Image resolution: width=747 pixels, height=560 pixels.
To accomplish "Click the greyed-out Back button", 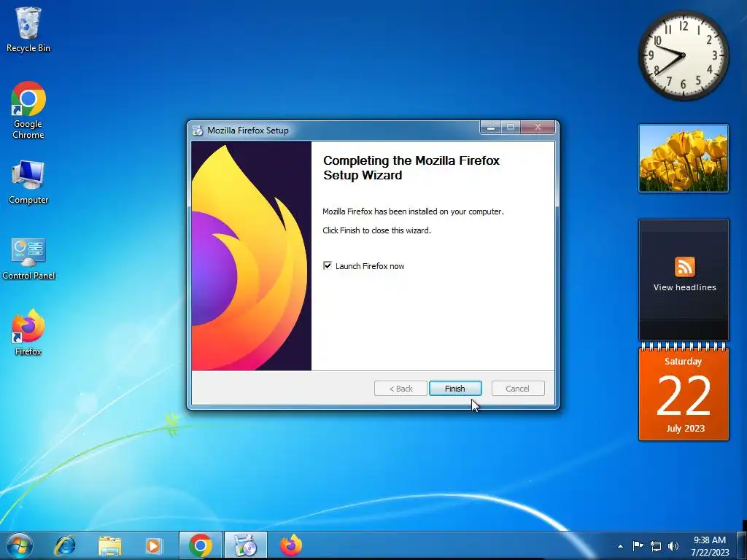I will click(x=400, y=389).
